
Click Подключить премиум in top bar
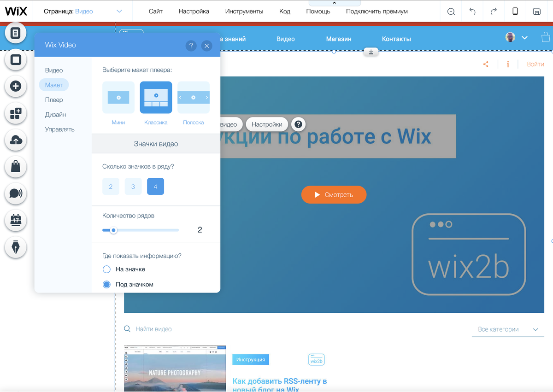(x=377, y=12)
